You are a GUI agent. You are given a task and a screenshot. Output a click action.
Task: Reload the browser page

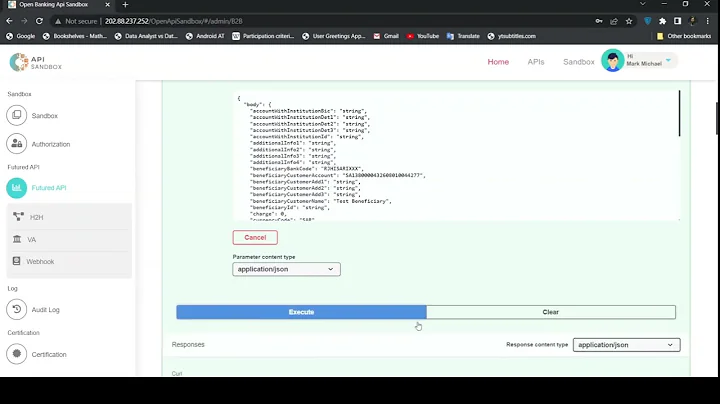[x=39, y=21]
